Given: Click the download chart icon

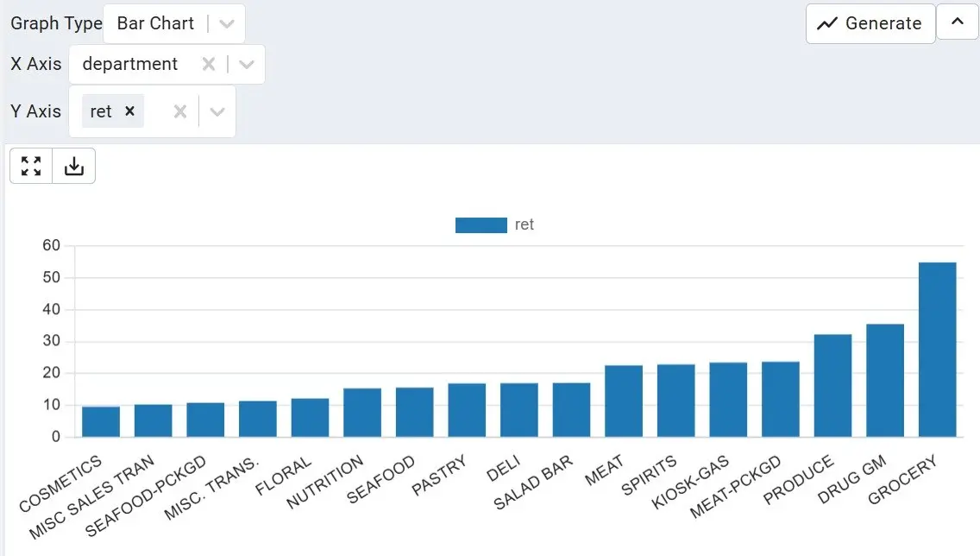Looking at the screenshot, I should [74, 167].
